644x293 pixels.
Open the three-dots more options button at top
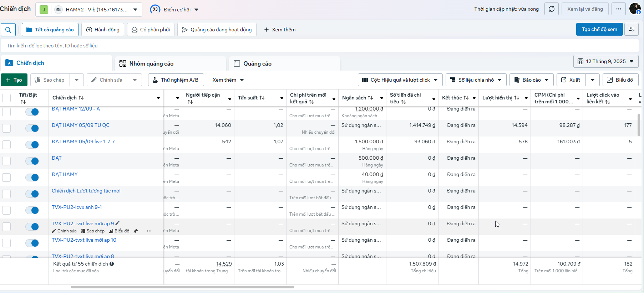618,9
